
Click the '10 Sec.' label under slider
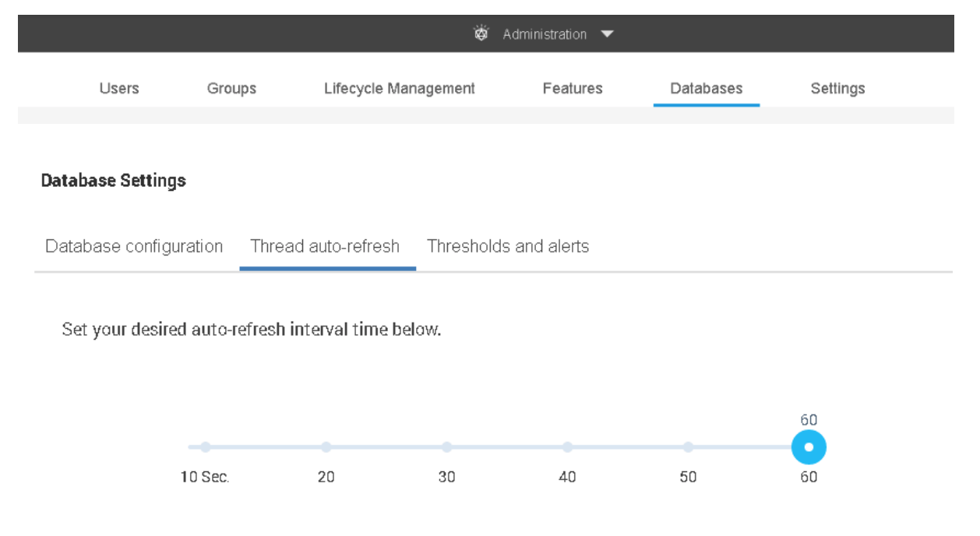click(x=206, y=478)
